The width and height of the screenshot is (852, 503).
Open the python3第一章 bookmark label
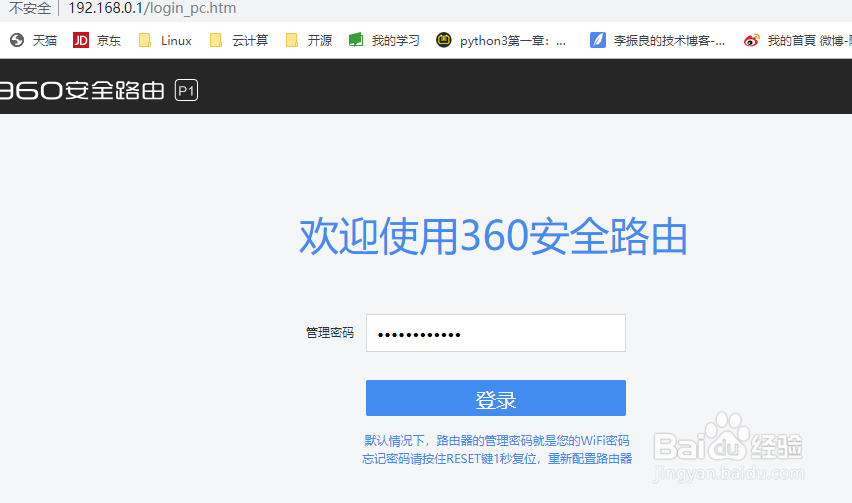[x=513, y=41]
